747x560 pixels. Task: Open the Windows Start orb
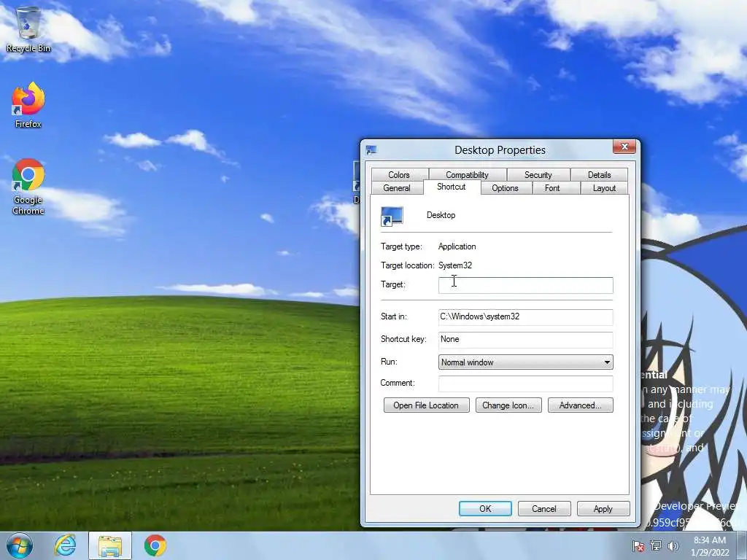[x=20, y=545]
